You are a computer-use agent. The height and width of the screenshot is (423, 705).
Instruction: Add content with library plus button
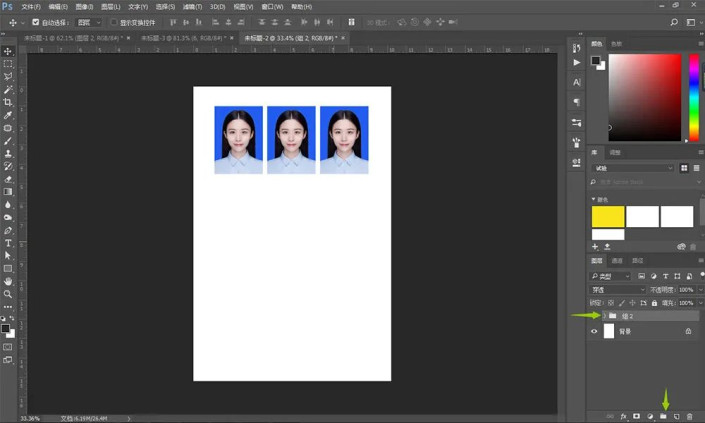tap(595, 247)
